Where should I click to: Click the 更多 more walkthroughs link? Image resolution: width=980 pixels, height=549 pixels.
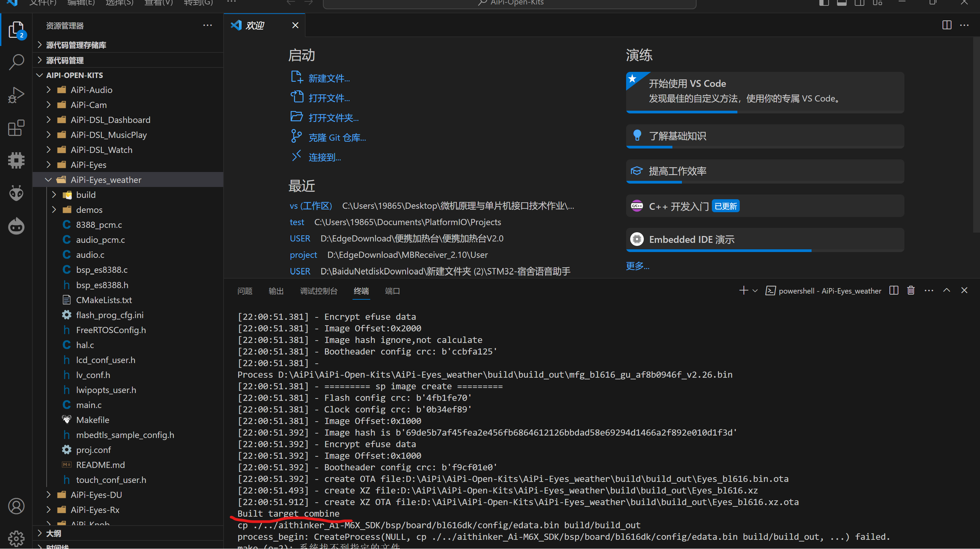[x=638, y=266]
